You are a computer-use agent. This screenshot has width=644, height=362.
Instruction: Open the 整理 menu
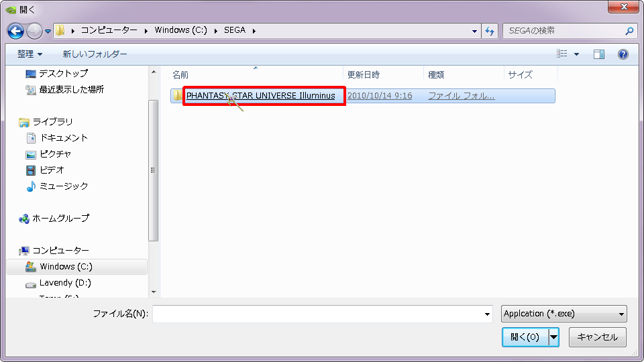pyautogui.click(x=30, y=54)
